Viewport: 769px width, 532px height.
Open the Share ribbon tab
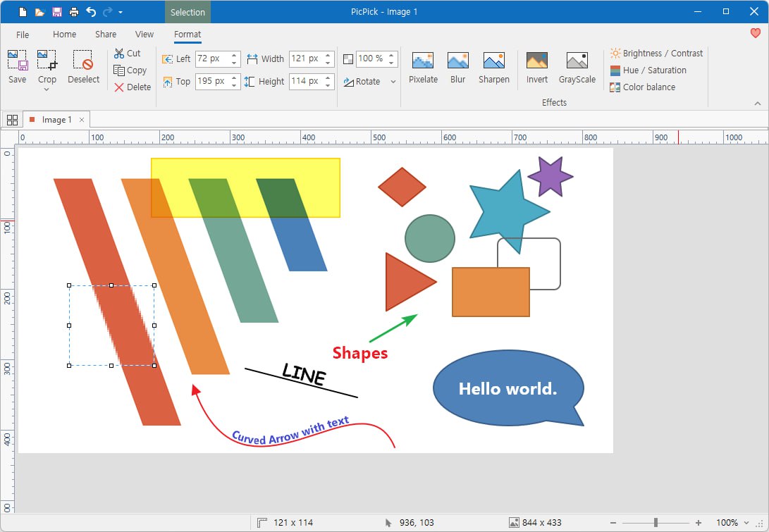click(105, 34)
